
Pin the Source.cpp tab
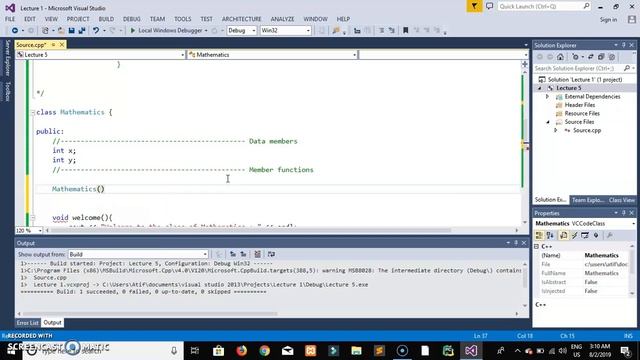click(x=53, y=45)
